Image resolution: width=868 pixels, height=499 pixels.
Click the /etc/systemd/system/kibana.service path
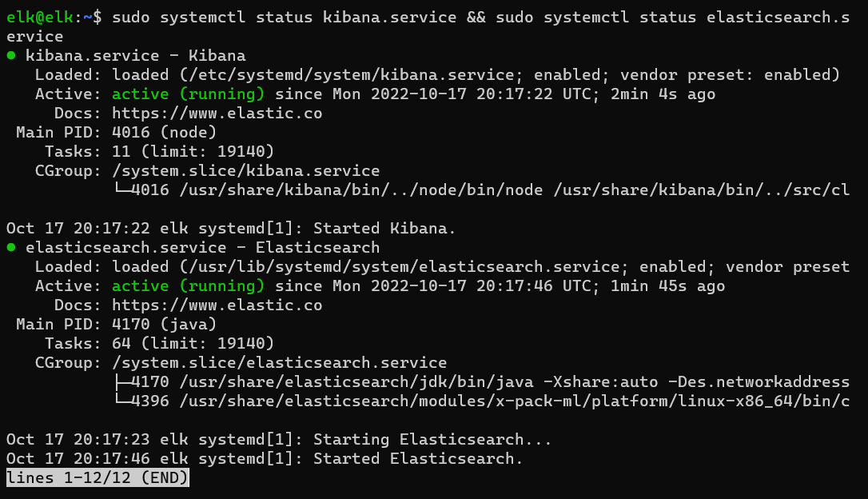(x=352, y=74)
